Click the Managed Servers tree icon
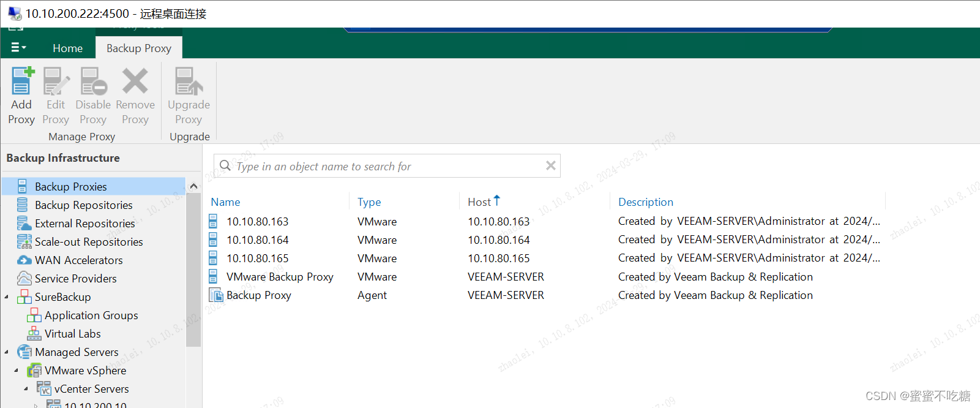Image resolution: width=980 pixels, height=408 pixels. tap(24, 352)
